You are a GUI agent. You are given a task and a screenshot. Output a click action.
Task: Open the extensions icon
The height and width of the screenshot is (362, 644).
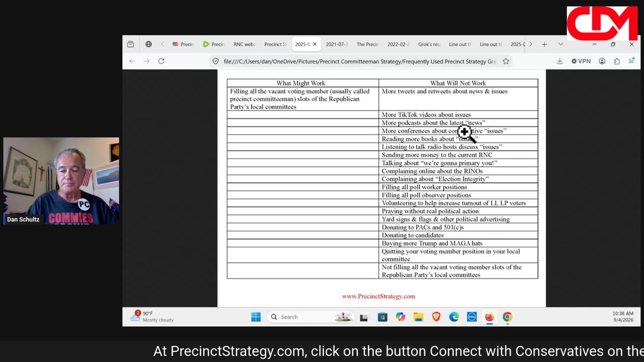616,61
